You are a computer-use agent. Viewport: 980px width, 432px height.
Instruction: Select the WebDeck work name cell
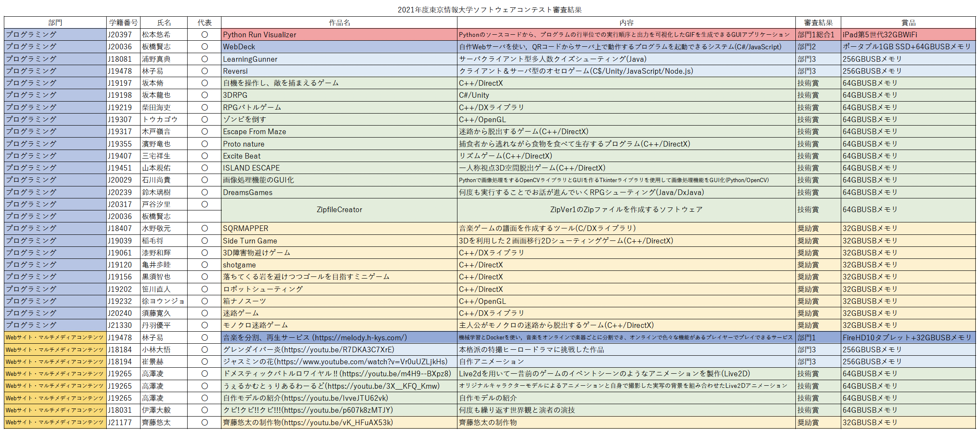point(339,47)
